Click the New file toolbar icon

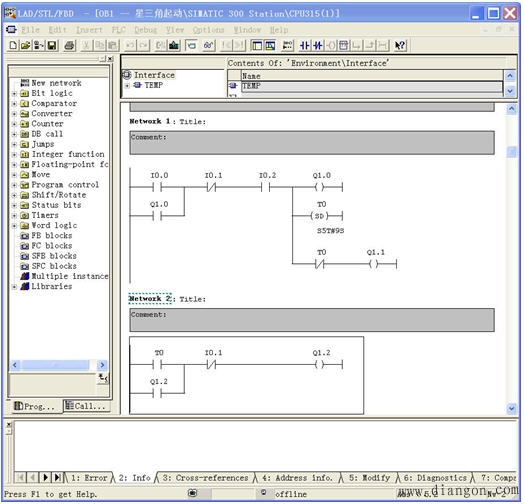(13, 45)
